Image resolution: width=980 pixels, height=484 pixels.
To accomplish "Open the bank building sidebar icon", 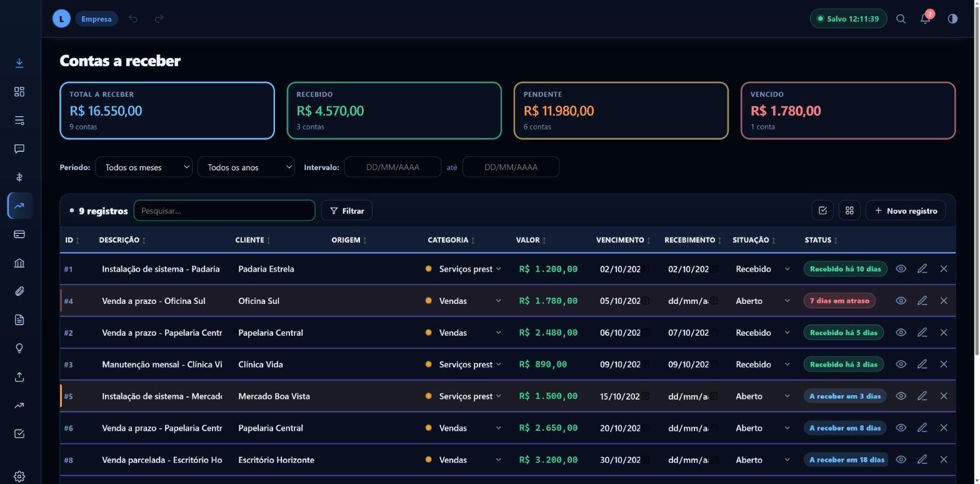I will coord(19,263).
